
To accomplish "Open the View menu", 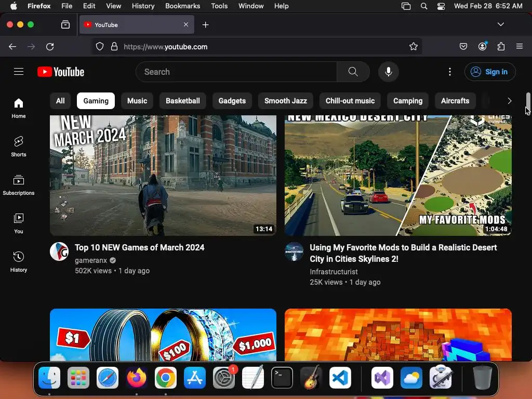I will [113, 6].
